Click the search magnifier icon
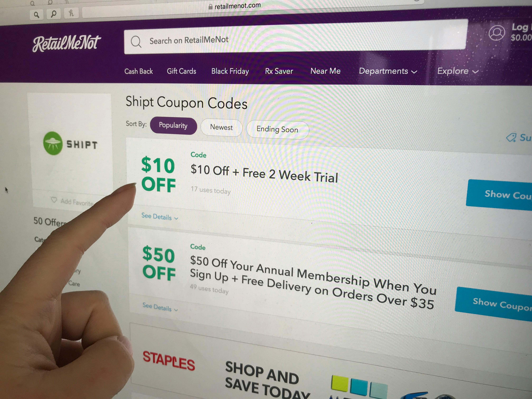Viewport: 532px width, 399px height. tap(136, 42)
